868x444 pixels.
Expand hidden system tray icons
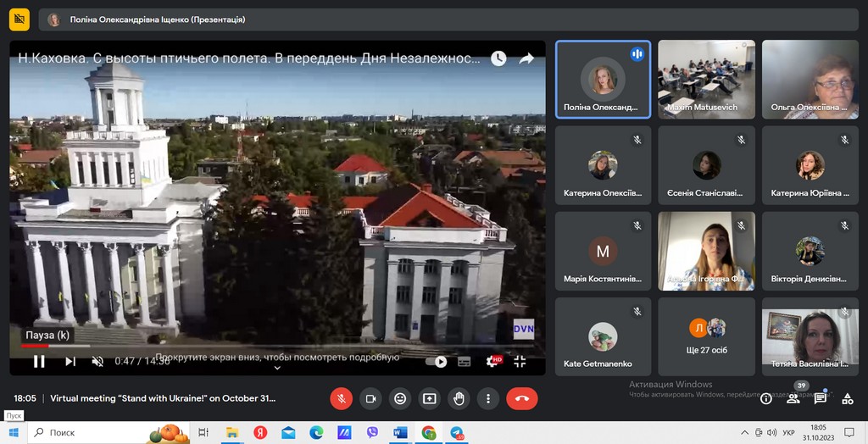(745, 432)
